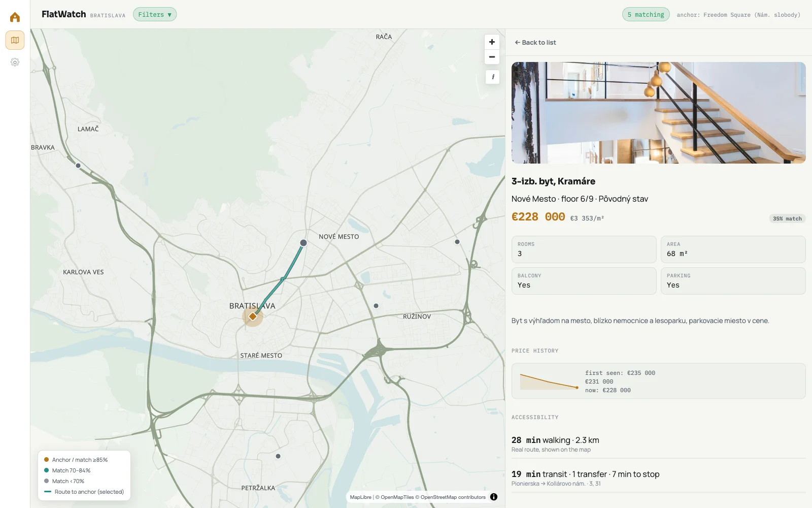Click the 3-izb. byt, Kramáre title
812x508 pixels.
pos(553,181)
